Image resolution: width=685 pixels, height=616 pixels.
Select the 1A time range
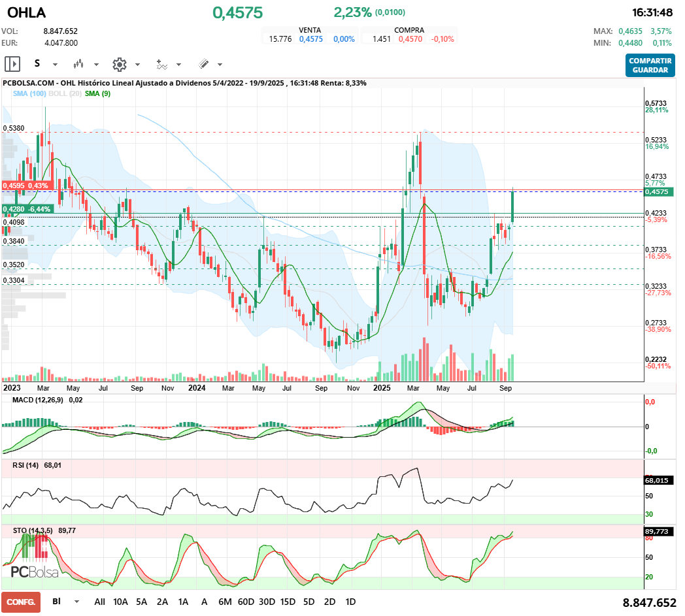coord(184,602)
